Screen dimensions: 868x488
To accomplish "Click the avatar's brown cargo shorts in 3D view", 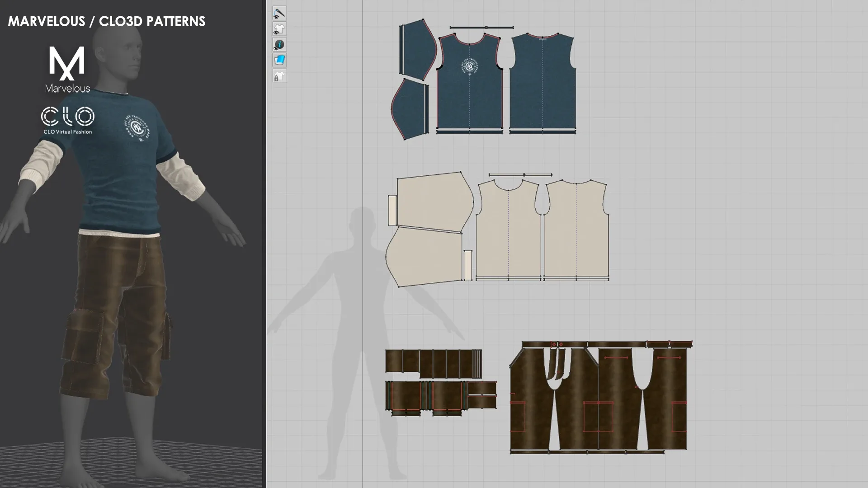I will [115, 316].
